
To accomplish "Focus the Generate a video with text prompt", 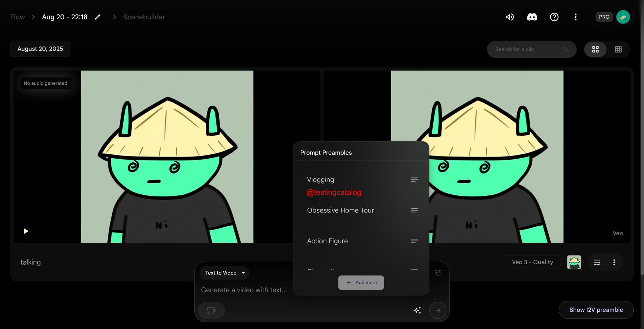I will (x=244, y=290).
